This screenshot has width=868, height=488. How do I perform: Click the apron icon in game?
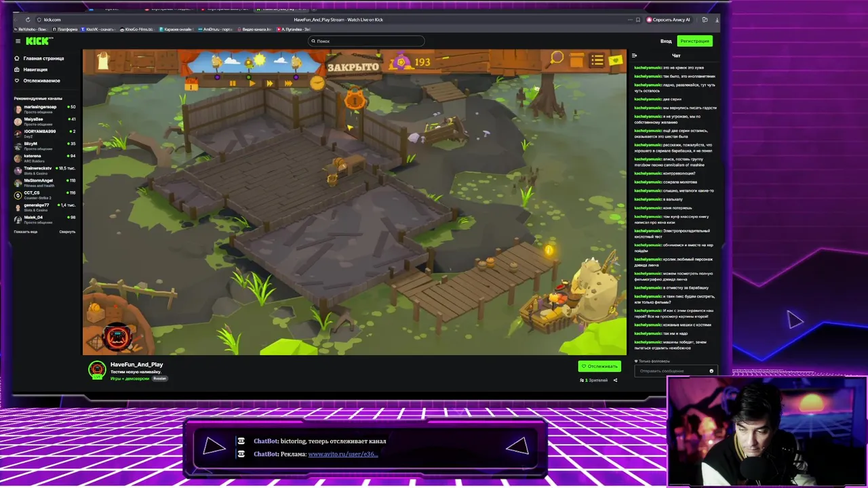(103, 62)
